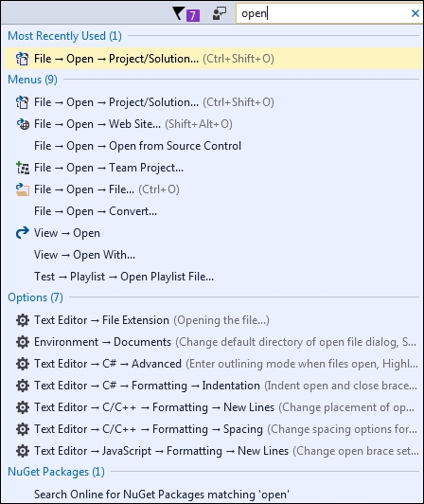Click the Menus (9) category header

(x=32, y=80)
